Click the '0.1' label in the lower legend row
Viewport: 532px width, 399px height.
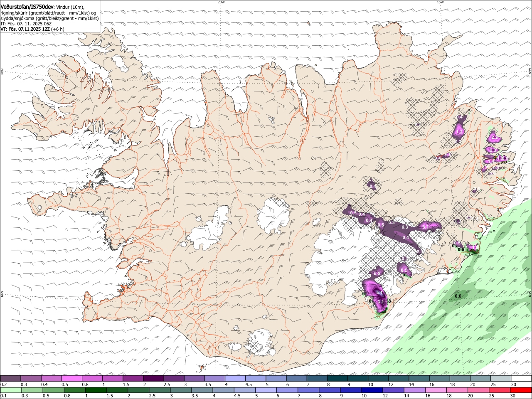[3, 396]
